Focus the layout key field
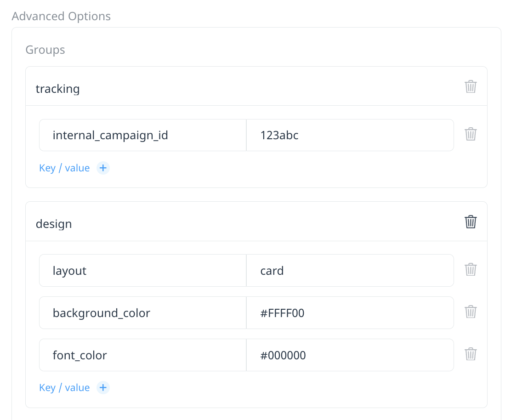 143,271
